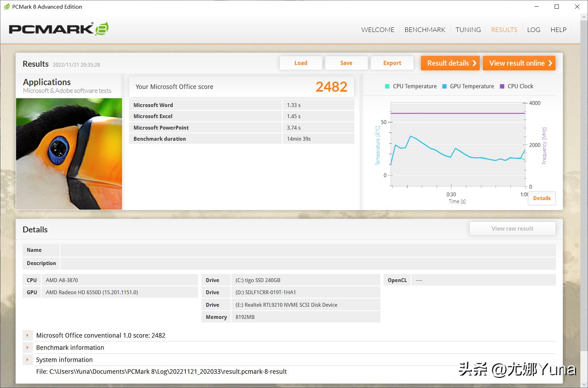Expand the System information section
588x388 pixels.
pos(27,360)
